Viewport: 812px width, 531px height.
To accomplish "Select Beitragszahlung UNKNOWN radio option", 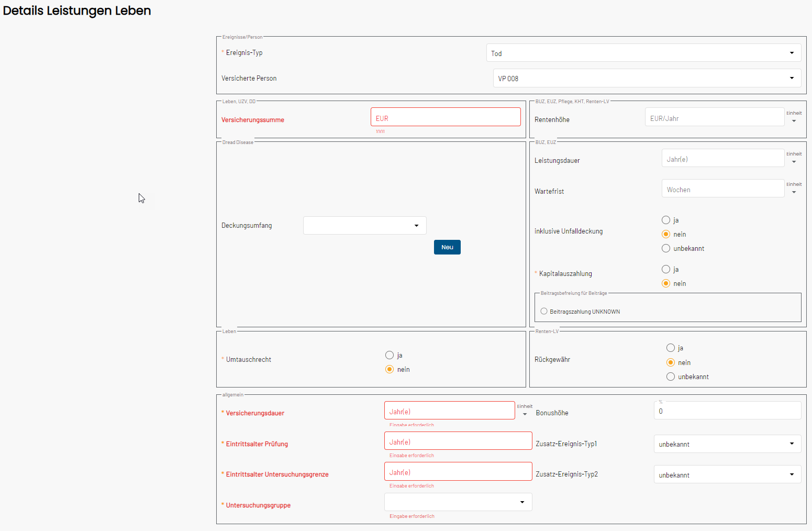I will coord(544,311).
